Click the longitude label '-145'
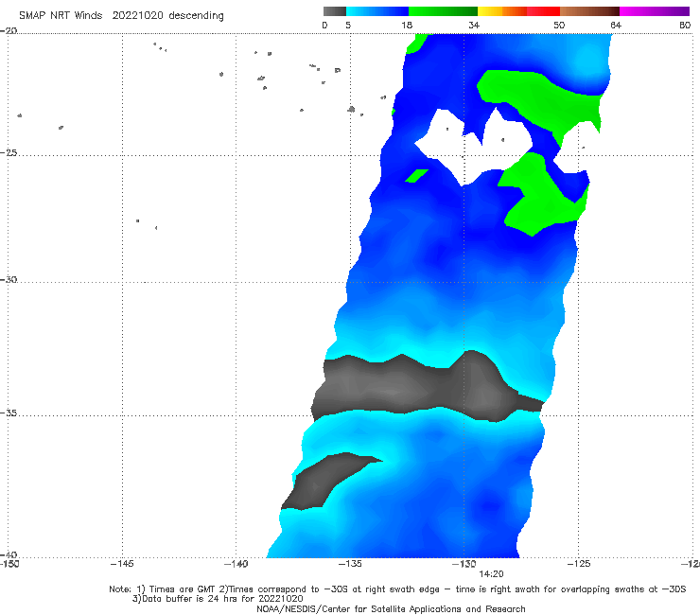The height and width of the screenshot is (615, 700). point(122,564)
